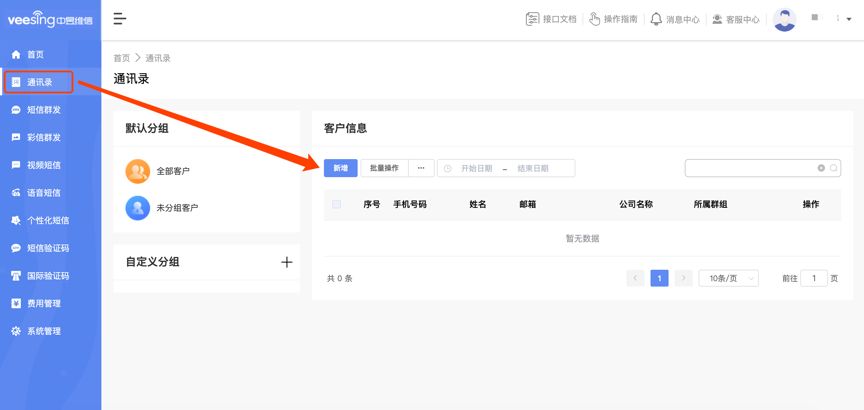Screen dimensions: 864x410
Task: Set the 结束日期 field
Action: point(533,168)
